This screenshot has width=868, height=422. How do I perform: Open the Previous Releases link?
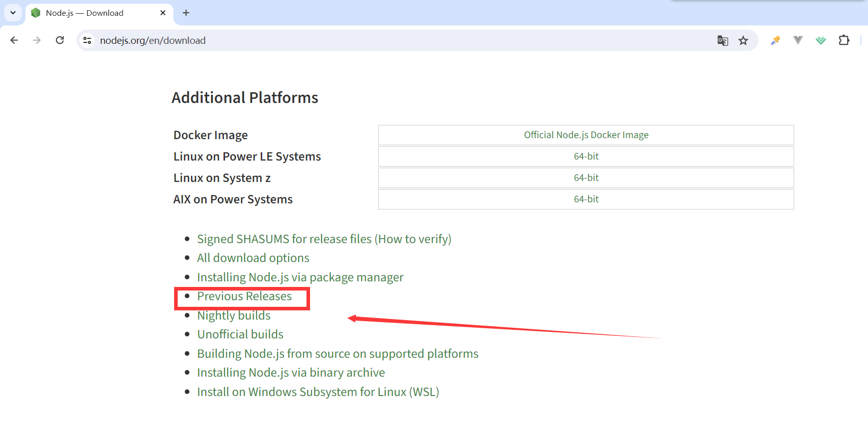click(x=244, y=296)
